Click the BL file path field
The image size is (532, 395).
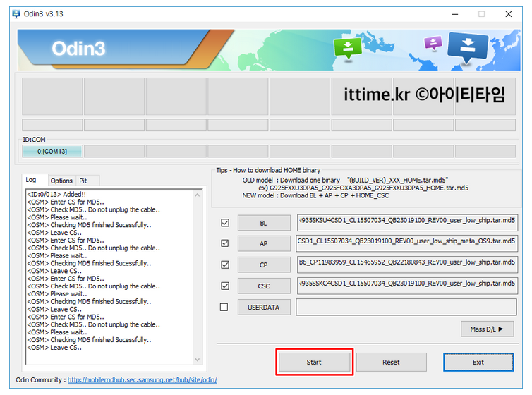pyautogui.click(x=407, y=222)
